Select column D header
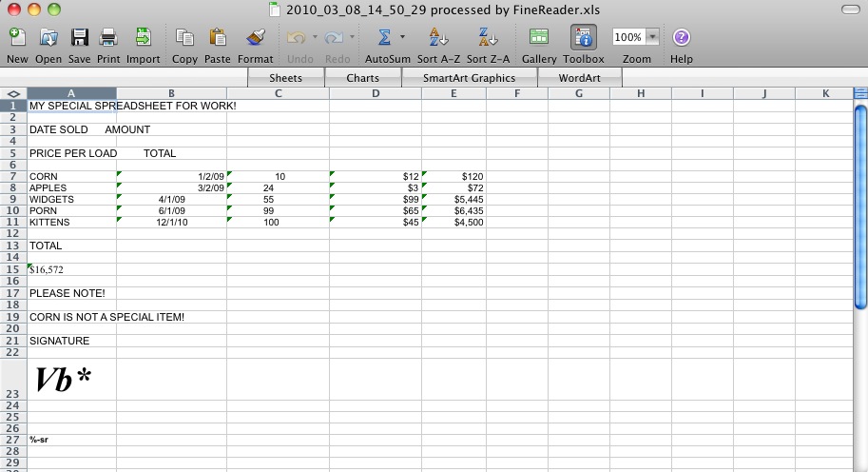 click(376, 93)
